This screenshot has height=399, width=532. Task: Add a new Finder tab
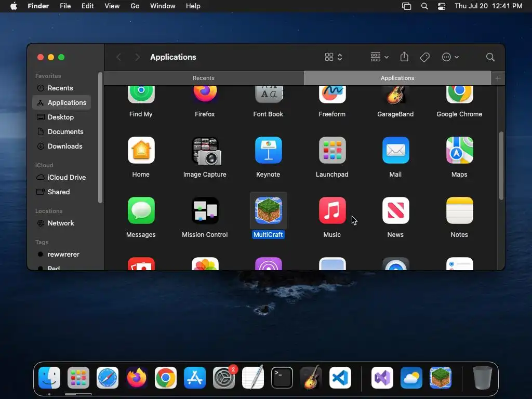(x=498, y=78)
